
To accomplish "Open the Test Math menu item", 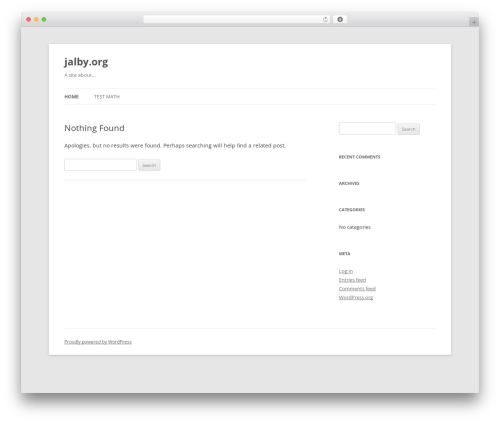I will tap(107, 97).
